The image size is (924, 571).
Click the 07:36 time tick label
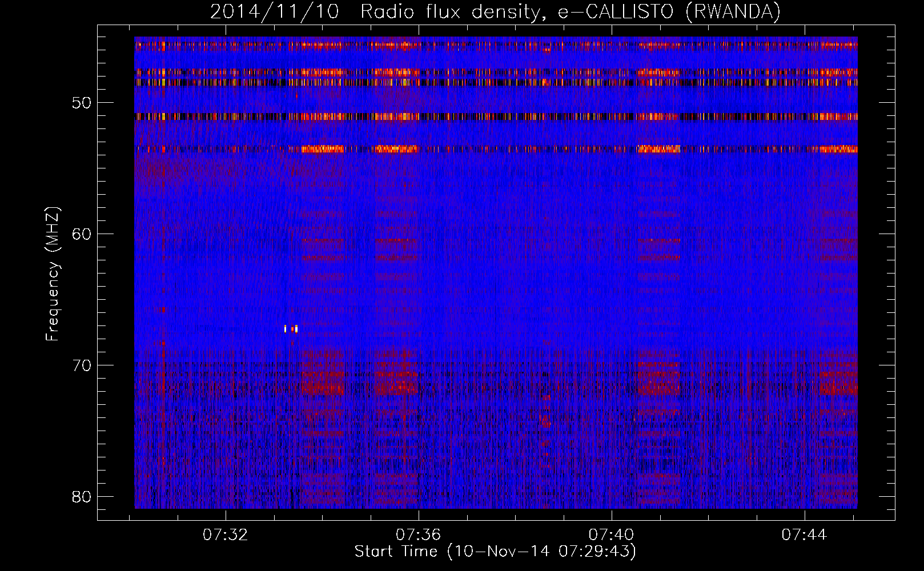pos(419,535)
